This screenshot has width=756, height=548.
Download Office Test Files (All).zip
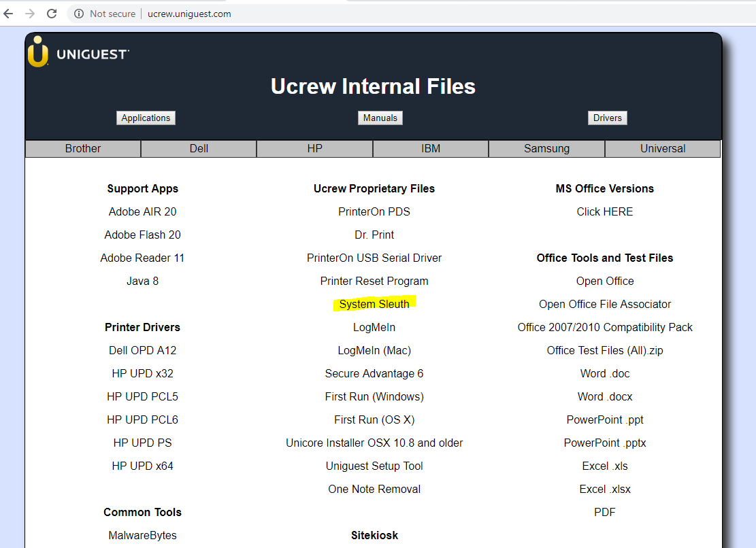tap(605, 351)
